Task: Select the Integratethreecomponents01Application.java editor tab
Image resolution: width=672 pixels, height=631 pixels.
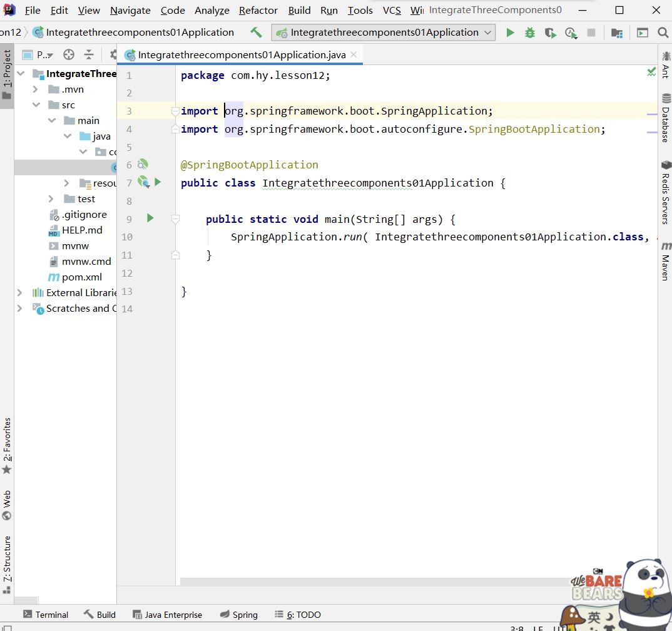Action: 242,55
